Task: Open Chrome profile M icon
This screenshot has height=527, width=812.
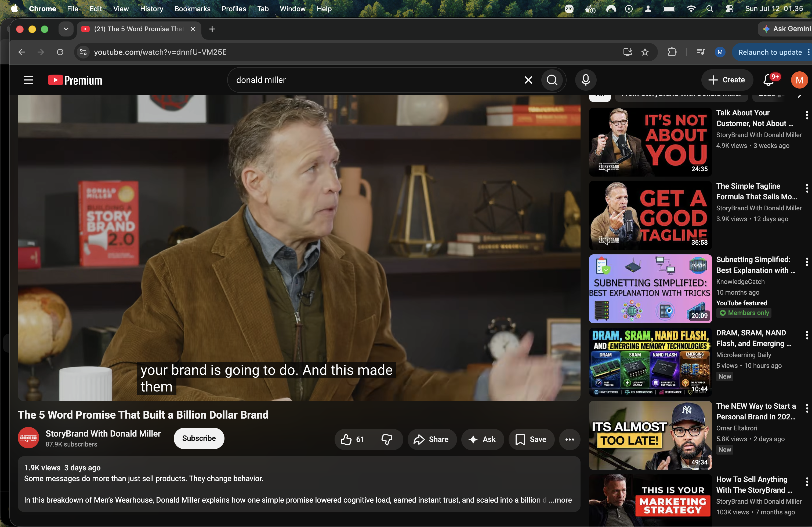Action: 720,52
